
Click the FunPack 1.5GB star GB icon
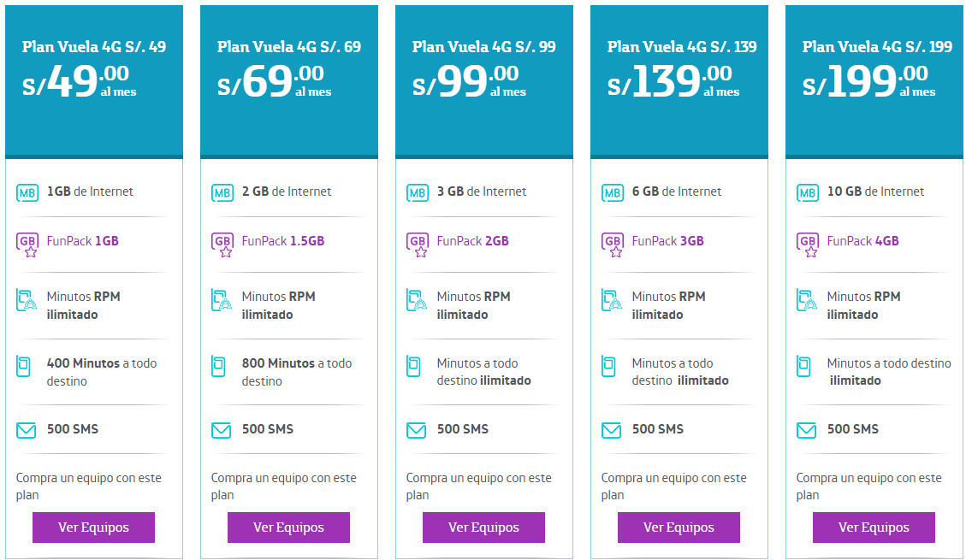[222, 245]
